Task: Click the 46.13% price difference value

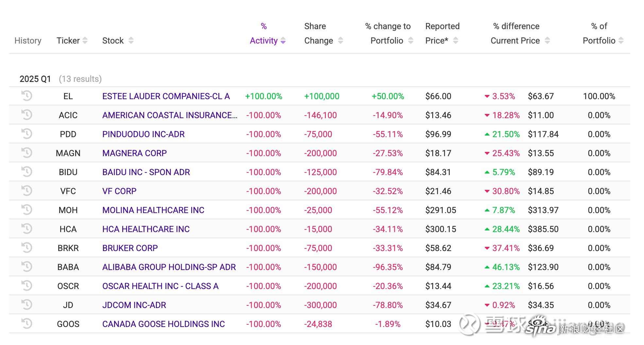Action: coord(506,267)
